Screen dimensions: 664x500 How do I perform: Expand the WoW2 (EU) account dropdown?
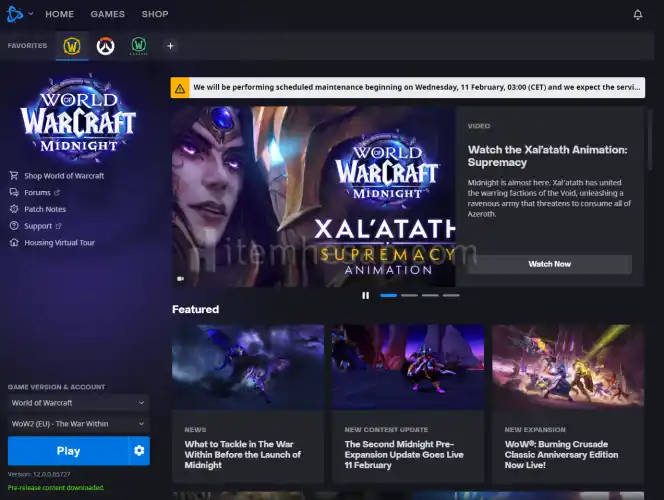click(76, 424)
